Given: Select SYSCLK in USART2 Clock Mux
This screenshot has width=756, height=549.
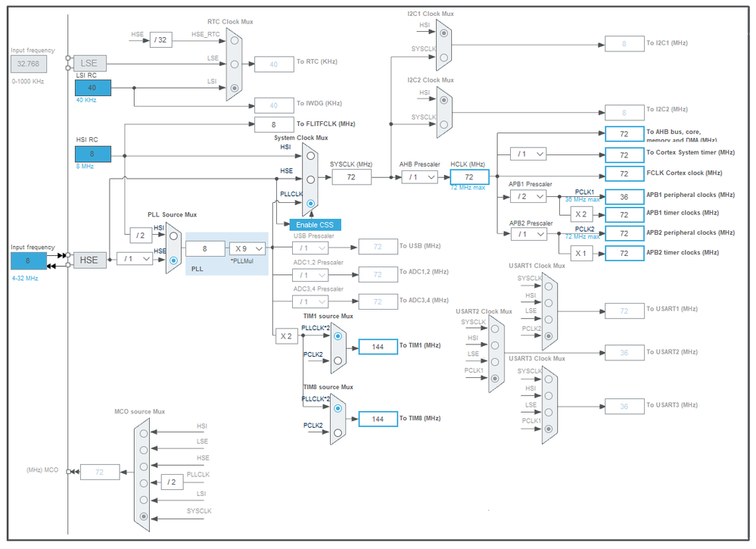Looking at the screenshot, I should [495, 329].
